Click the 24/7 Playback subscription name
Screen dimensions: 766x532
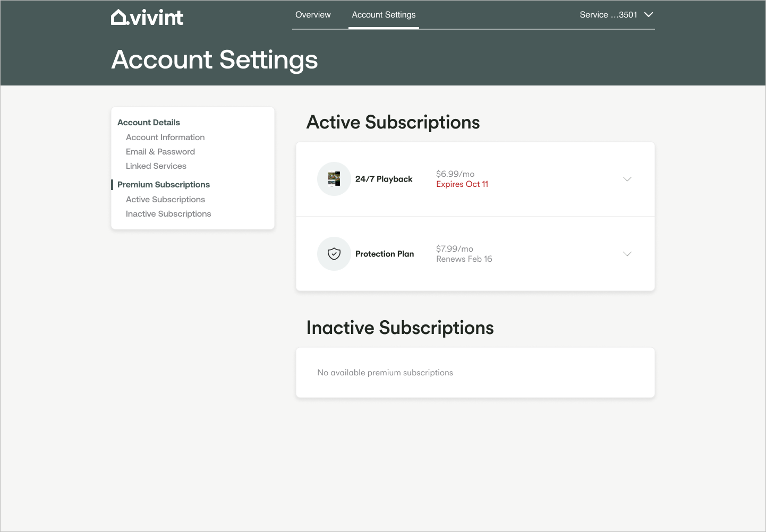(x=384, y=179)
